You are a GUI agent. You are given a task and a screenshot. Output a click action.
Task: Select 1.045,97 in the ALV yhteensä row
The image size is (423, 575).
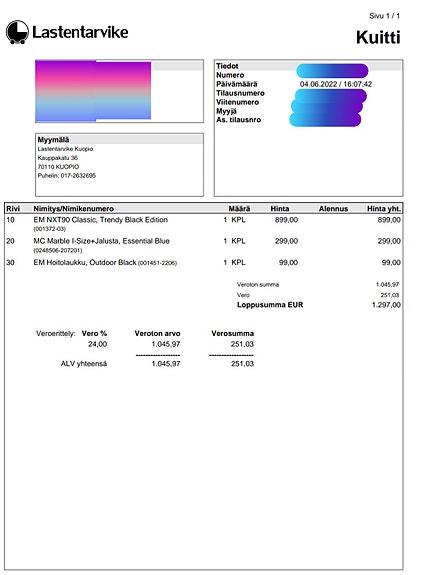(166, 364)
